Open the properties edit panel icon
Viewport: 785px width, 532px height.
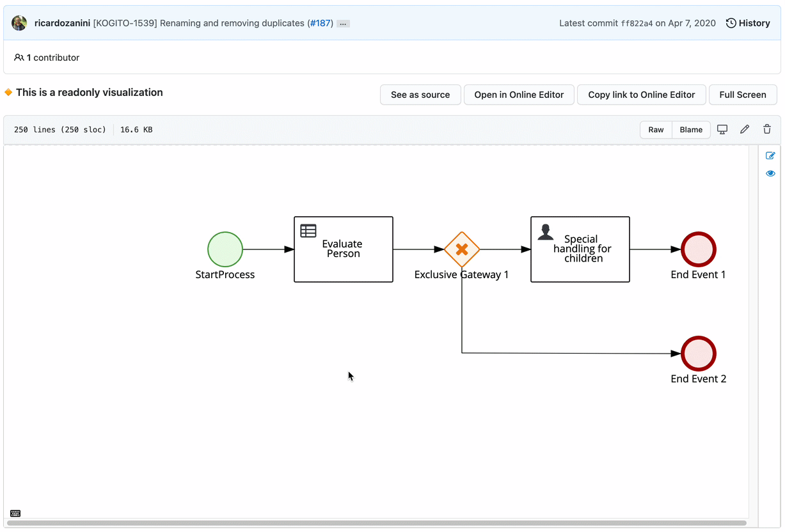[770, 155]
